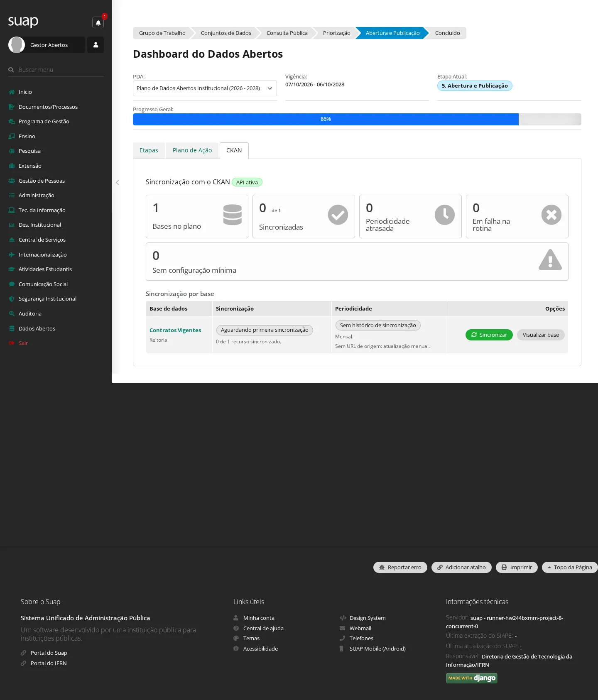Open the Contratos Vigentes link
Screen dimensions: 598x700
point(175,330)
